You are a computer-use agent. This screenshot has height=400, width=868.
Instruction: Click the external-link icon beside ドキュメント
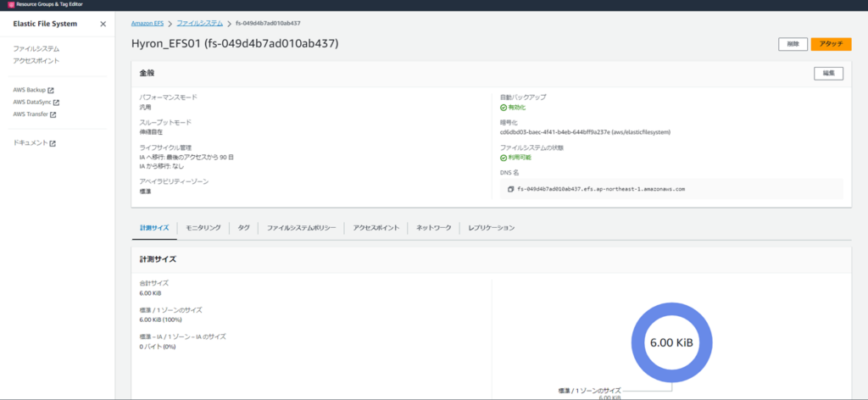(53, 143)
